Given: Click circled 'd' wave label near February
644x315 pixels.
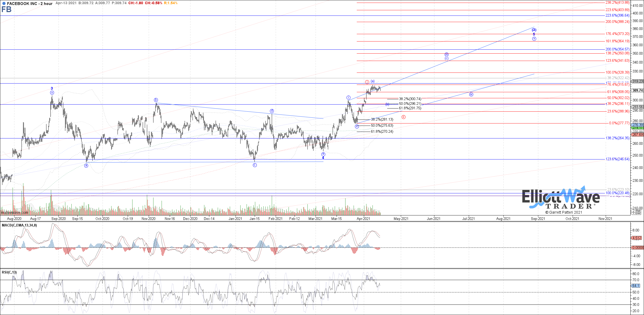Looking at the screenshot, I should (272, 111).
